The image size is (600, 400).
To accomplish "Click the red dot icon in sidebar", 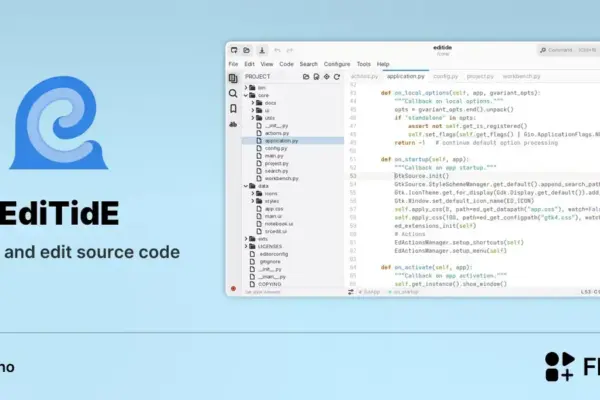I will [233, 289].
